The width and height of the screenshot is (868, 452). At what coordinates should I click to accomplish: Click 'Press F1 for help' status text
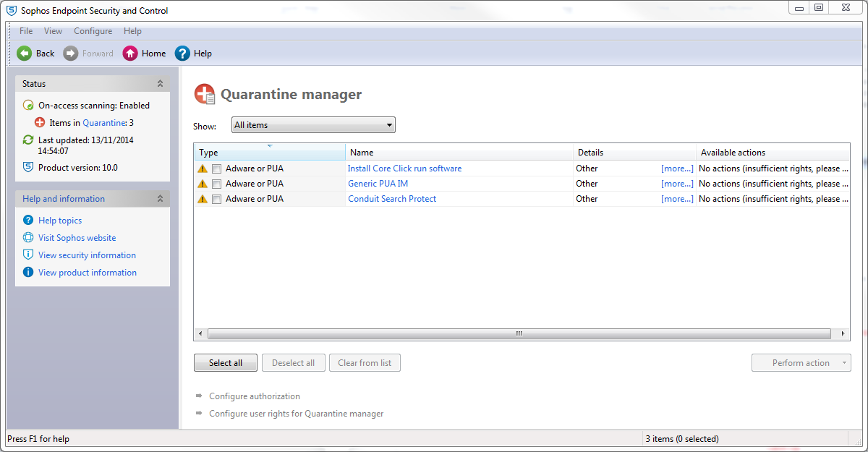[38, 439]
